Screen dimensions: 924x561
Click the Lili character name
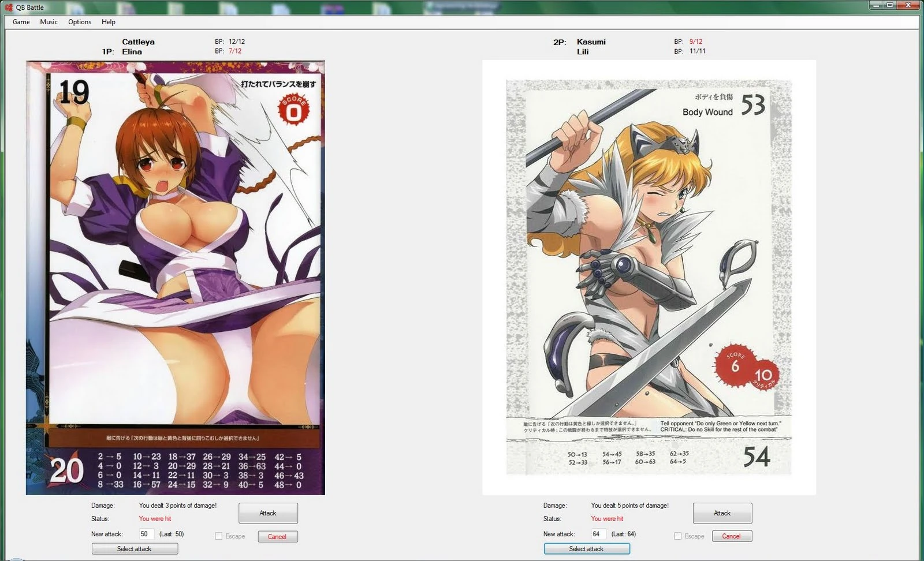click(x=583, y=52)
